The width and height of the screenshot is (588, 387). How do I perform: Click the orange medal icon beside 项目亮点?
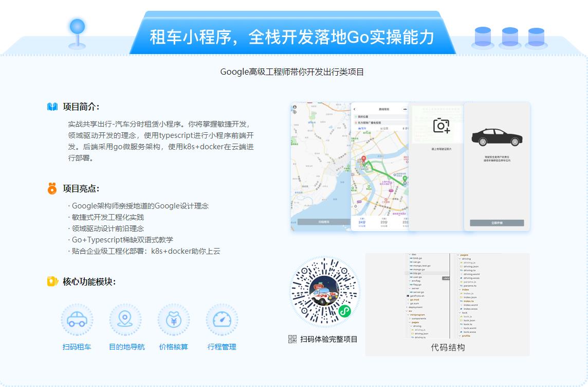point(52,188)
